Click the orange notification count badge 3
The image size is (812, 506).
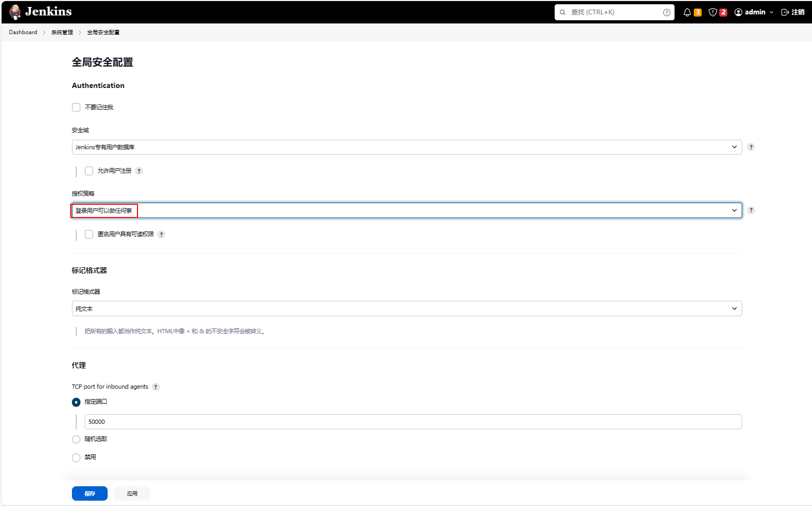pos(697,12)
